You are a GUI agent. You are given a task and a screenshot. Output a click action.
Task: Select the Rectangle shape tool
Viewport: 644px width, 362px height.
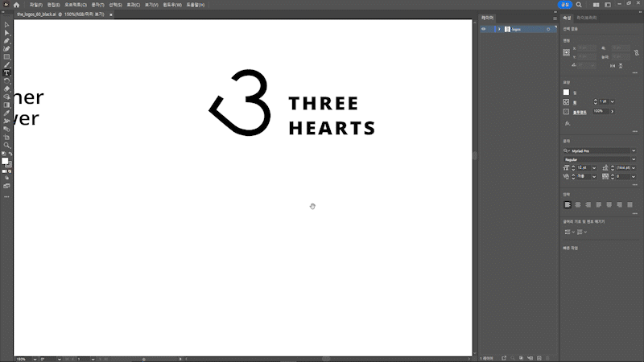[6, 57]
